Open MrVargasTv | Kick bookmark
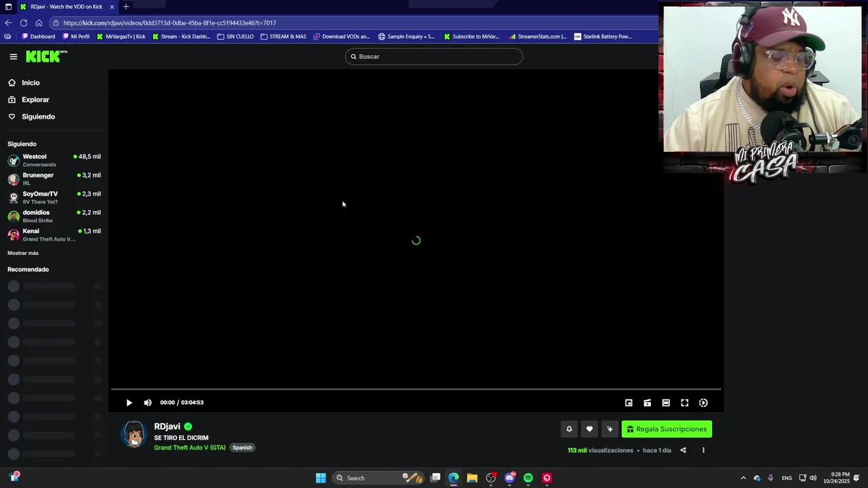The image size is (868, 488). pos(121,37)
